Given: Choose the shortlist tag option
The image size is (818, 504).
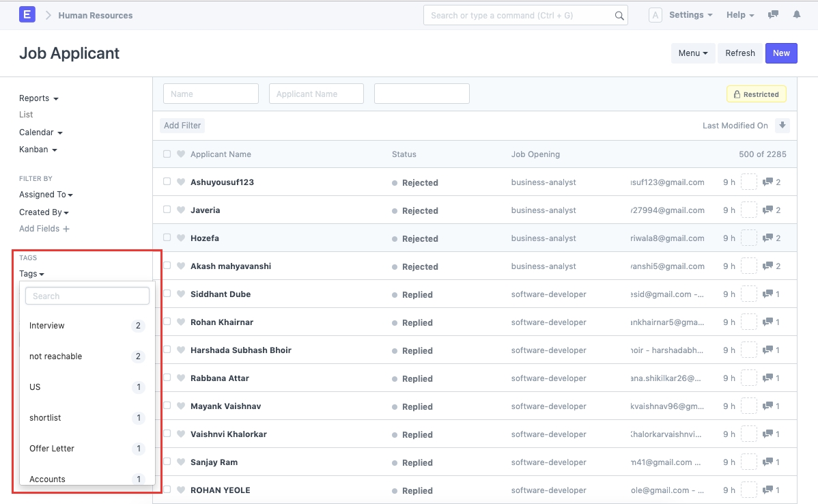Looking at the screenshot, I should (45, 418).
